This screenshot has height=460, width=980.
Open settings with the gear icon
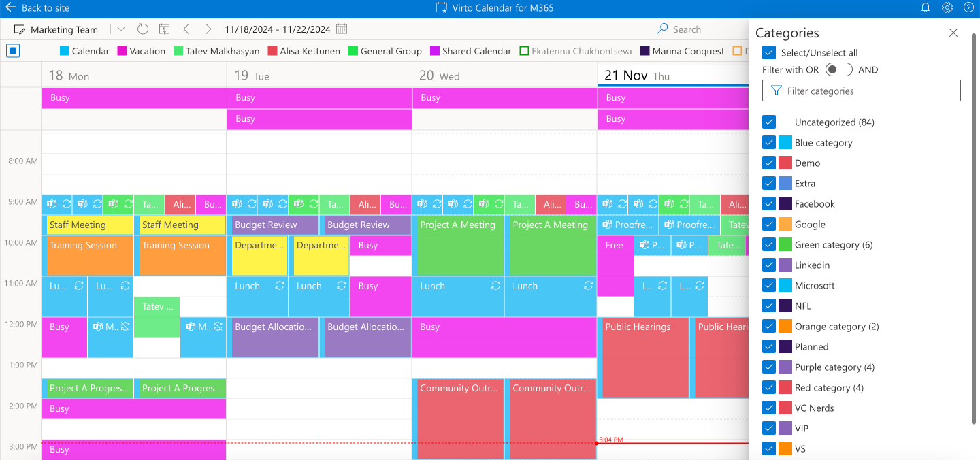pyautogui.click(x=947, y=9)
